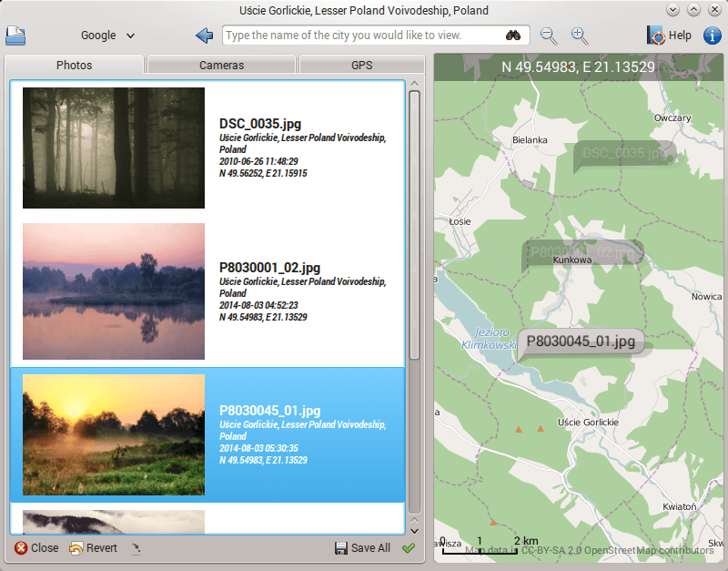The image size is (728, 571).
Task: Click the Kwiatoń label on the map
Action: coord(679,506)
